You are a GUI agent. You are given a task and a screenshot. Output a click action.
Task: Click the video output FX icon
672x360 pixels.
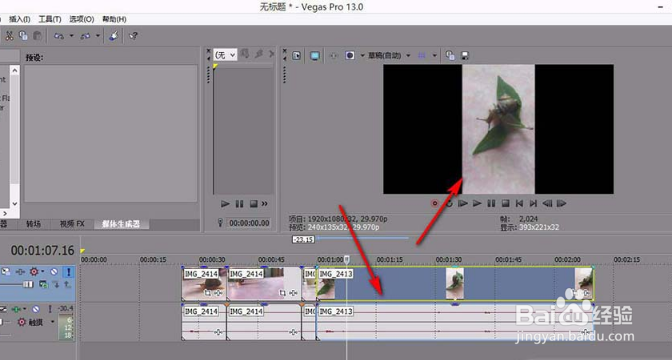click(x=333, y=55)
